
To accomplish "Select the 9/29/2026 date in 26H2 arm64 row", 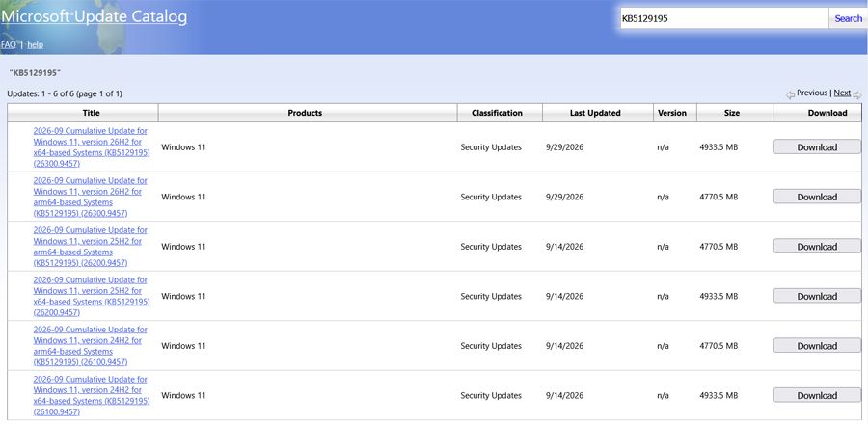I will (x=564, y=197).
